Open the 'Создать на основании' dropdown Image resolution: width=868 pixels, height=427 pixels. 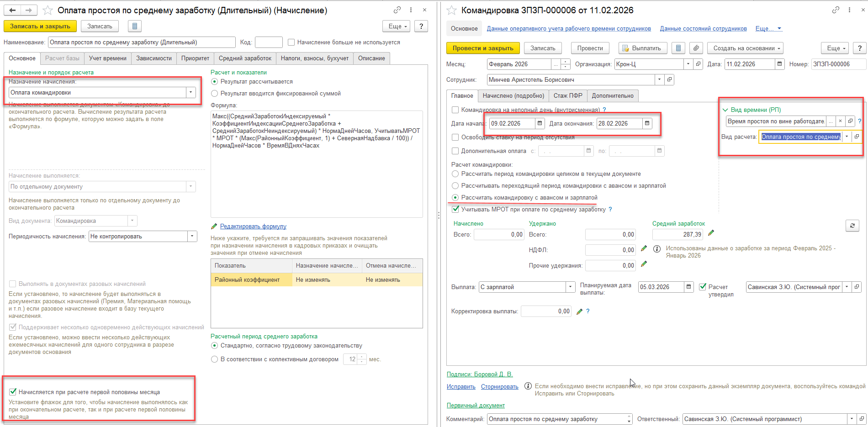[745, 48]
